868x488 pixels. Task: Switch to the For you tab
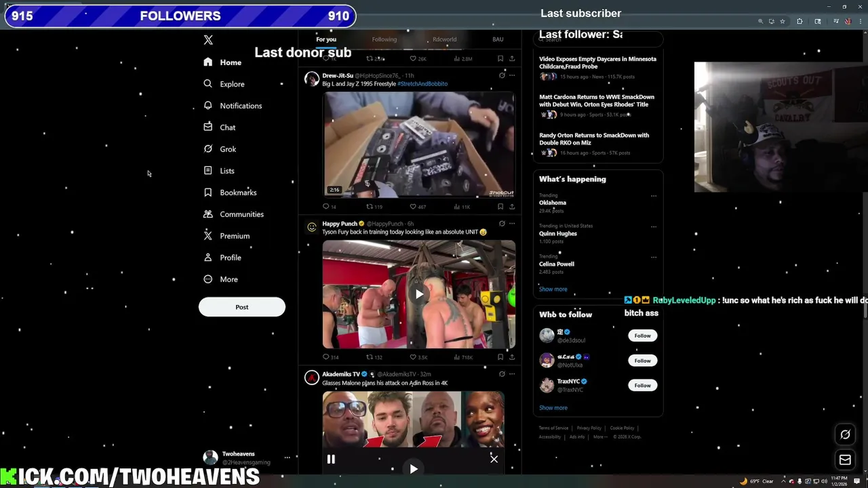tap(326, 39)
